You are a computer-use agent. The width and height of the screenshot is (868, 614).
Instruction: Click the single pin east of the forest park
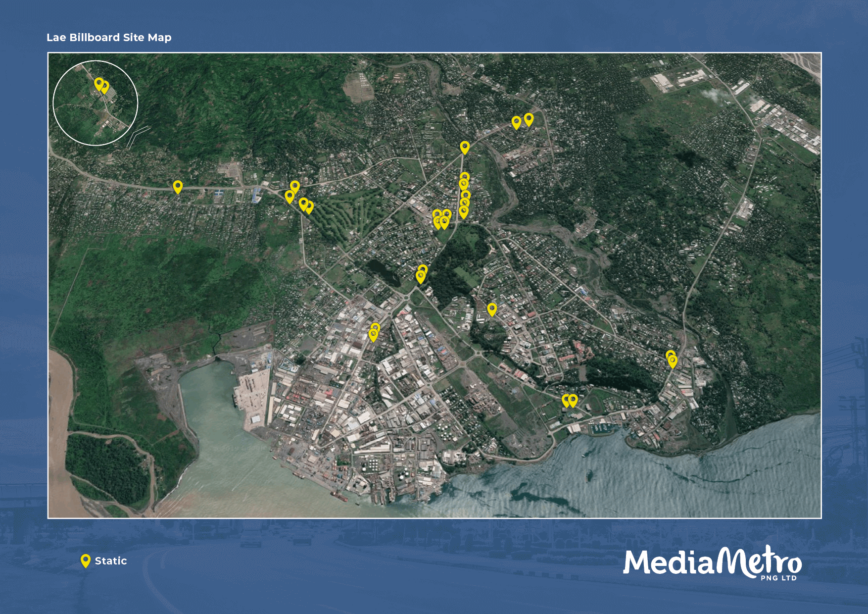492,309
